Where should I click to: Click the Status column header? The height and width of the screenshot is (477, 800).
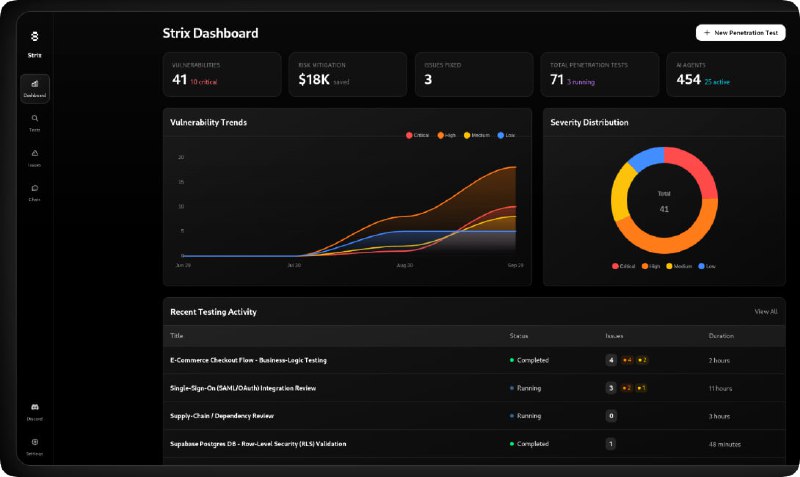[519, 336]
